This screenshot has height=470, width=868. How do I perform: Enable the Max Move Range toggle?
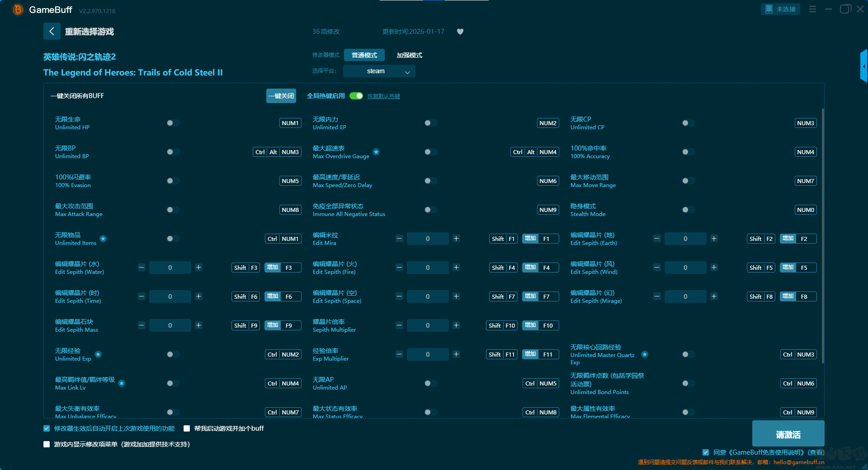click(x=688, y=181)
